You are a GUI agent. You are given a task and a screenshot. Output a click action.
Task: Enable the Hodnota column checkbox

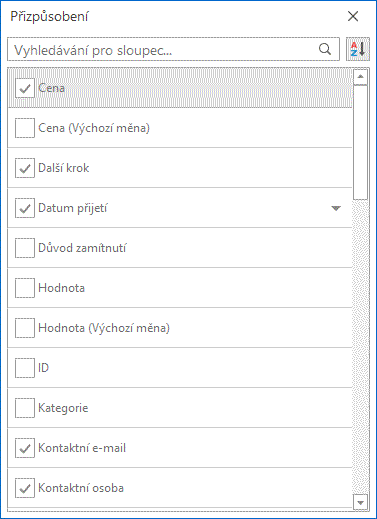25,288
